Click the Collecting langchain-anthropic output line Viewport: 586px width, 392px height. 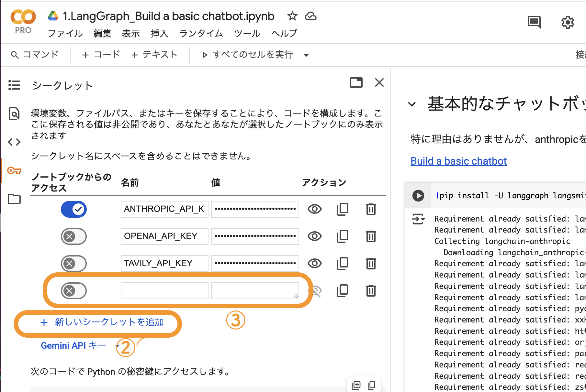(x=502, y=241)
